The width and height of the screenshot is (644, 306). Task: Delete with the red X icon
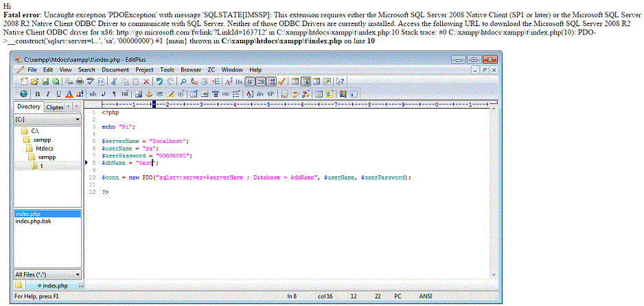(146, 81)
